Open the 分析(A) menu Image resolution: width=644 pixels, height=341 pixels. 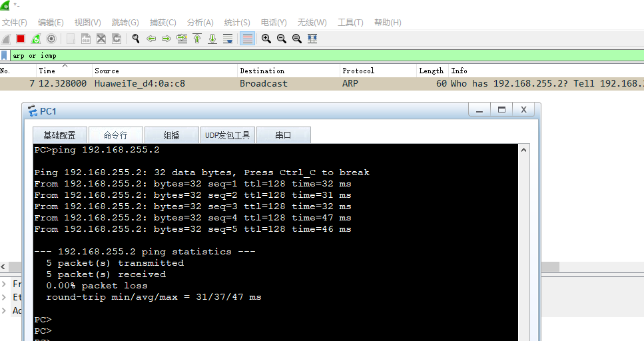(200, 23)
